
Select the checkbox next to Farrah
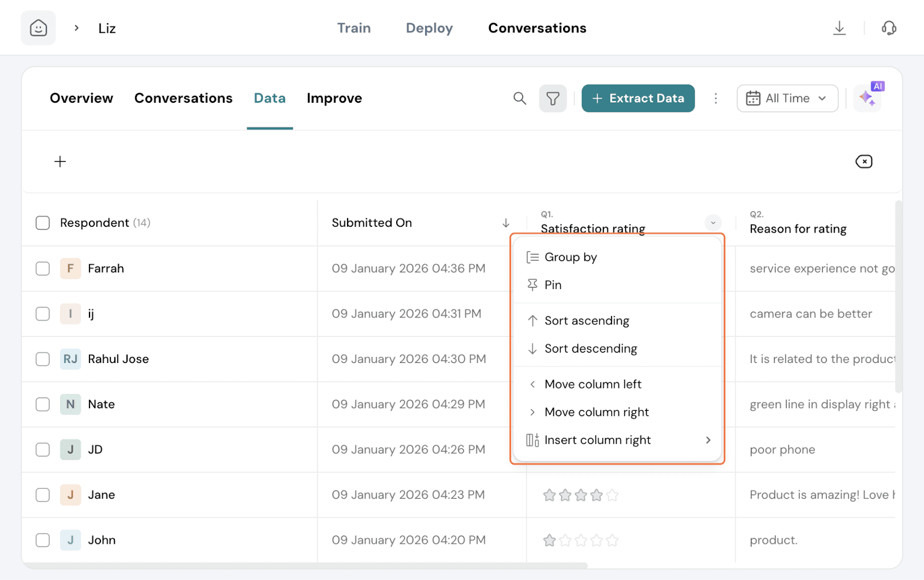click(43, 269)
